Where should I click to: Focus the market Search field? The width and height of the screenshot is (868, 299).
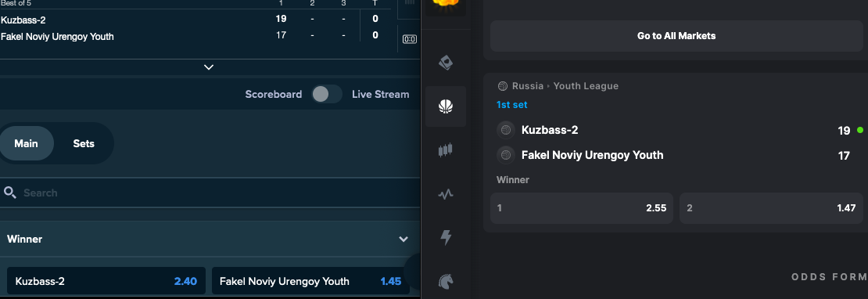[210, 193]
